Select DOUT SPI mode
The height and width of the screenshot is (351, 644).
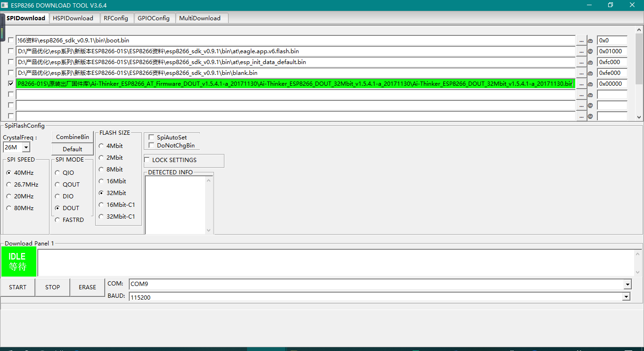coord(58,208)
